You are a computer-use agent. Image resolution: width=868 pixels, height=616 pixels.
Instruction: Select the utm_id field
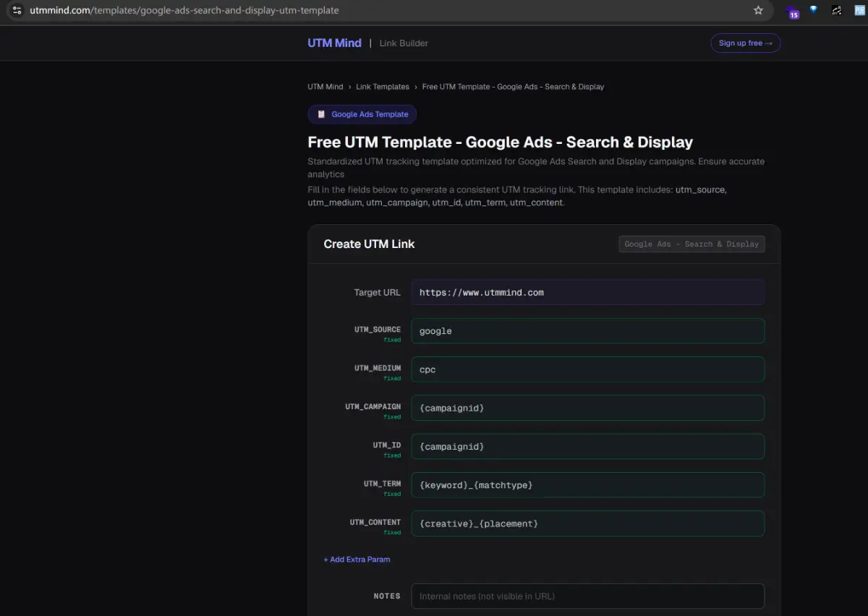(588, 446)
